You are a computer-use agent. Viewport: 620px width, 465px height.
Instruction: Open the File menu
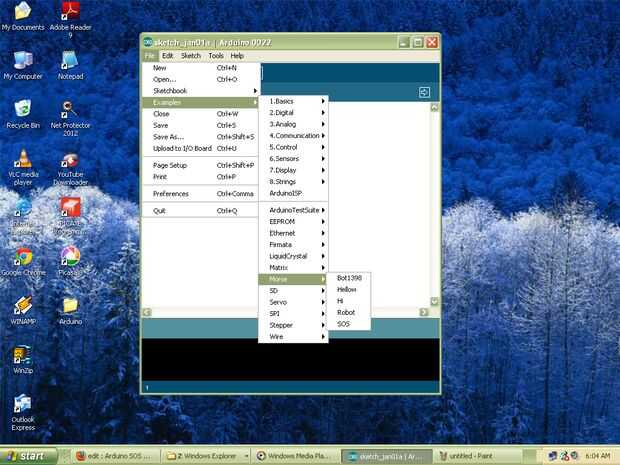(x=149, y=56)
